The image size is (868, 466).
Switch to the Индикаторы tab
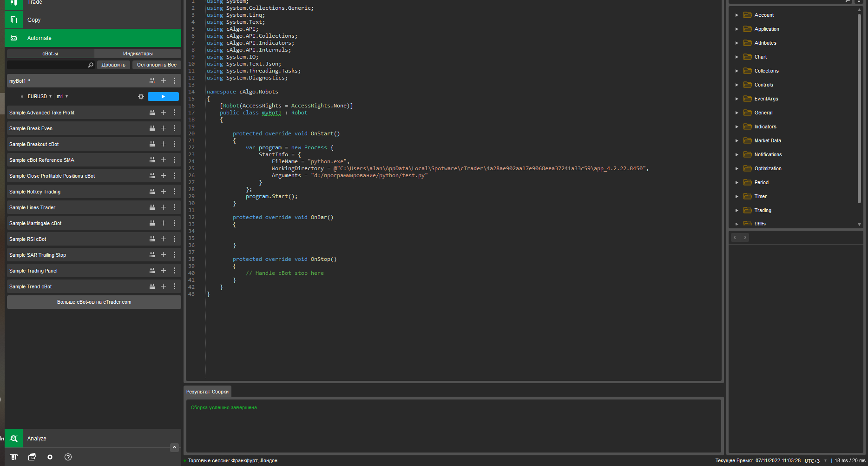coord(138,53)
